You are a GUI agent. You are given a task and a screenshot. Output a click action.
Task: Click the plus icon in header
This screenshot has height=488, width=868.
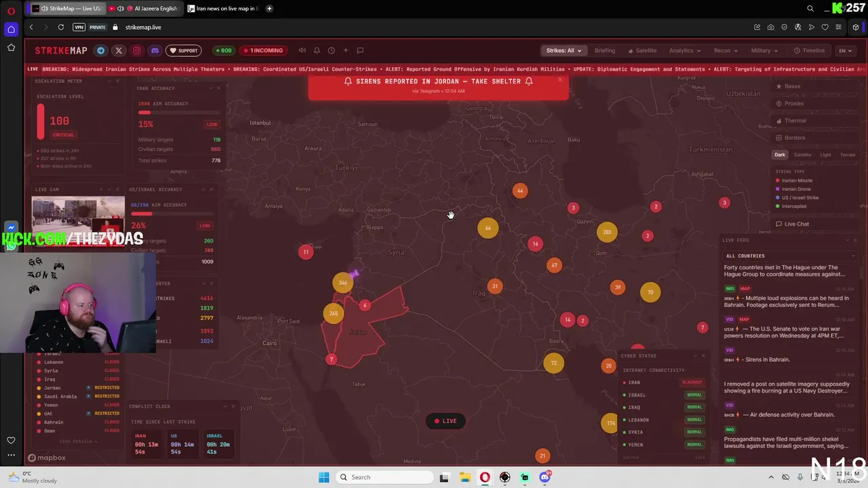[345, 50]
